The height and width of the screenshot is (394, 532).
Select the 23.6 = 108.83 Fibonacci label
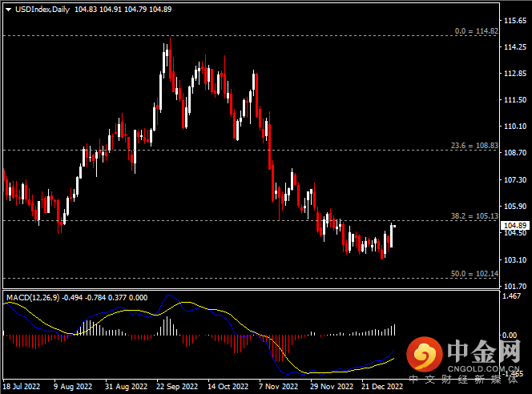(474, 146)
